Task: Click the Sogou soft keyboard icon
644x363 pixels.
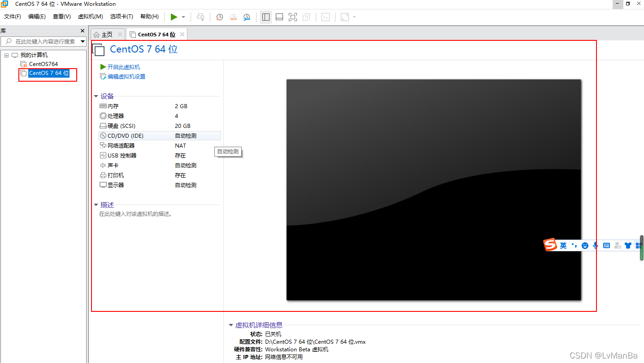Action: (606, 245)
